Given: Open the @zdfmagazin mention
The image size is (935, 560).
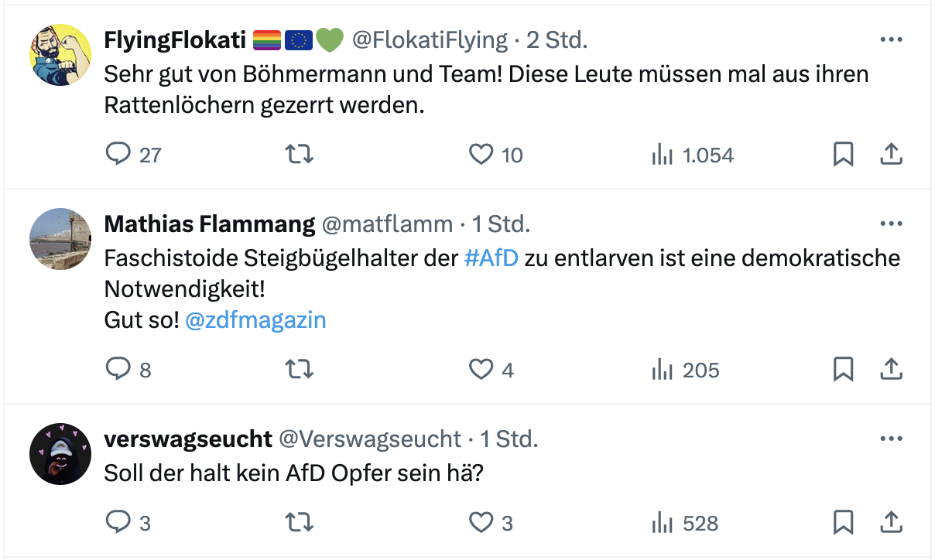Looking at the screenshot, I should tap(255, 319).
